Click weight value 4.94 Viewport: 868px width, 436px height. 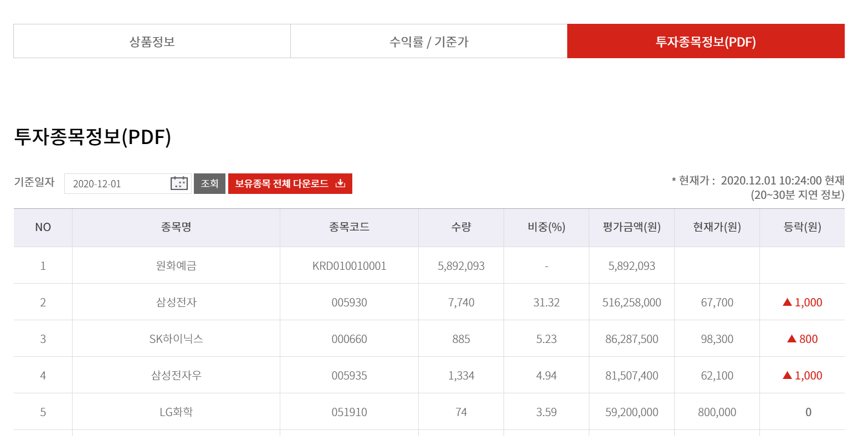pyautogui.click(x=546, y=376)
